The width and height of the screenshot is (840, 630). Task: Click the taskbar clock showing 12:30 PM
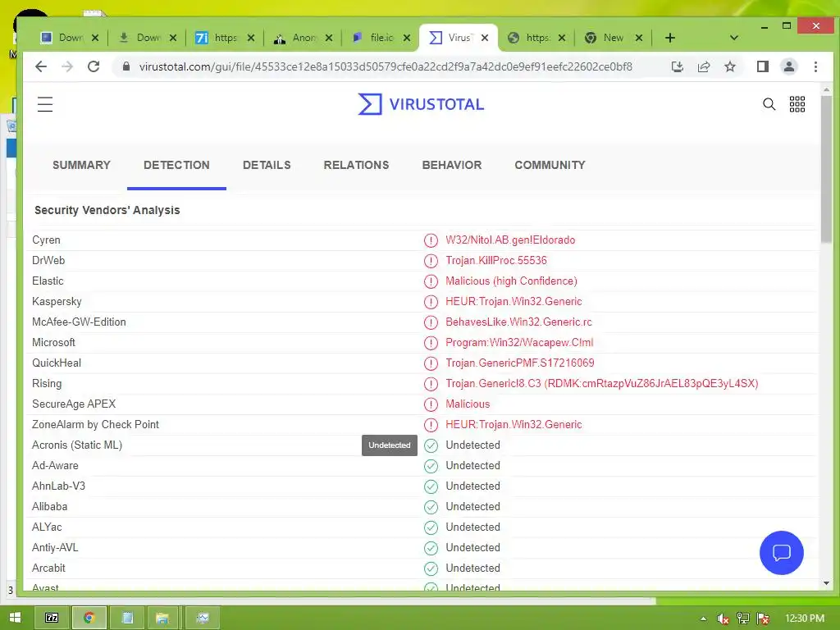click(805, 619)
